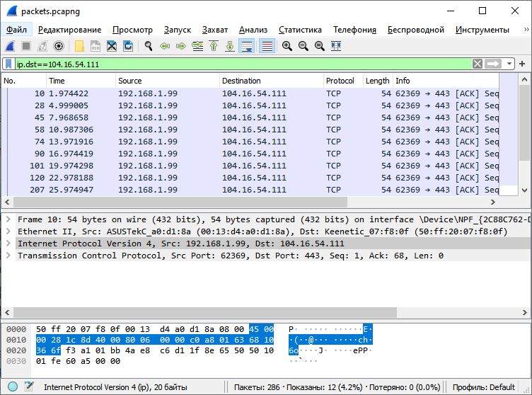This screenshot has width=532, height=395.
Task: Click the zoom in icon
Action: tap(287, 46)
